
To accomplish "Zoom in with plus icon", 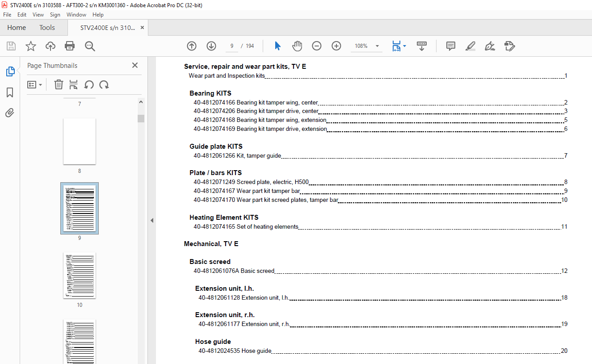I will pos(336,46).
